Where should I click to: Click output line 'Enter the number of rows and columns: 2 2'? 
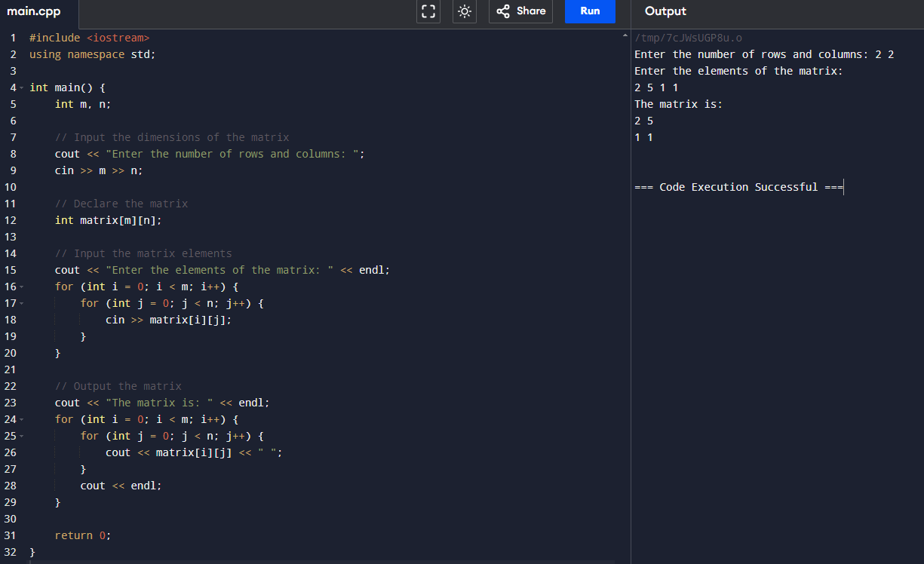tap(764, 54)
